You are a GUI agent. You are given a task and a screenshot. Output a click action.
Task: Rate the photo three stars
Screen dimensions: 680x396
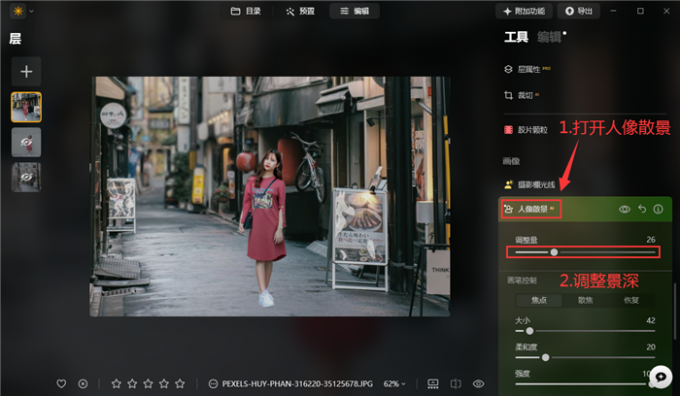point(148,384)
